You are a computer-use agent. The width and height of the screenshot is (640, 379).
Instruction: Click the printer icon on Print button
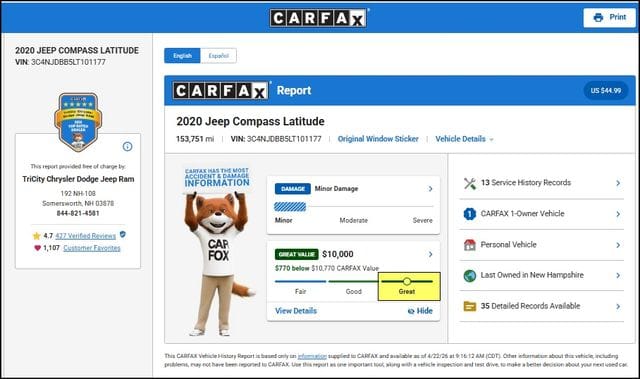click(598, 18)
